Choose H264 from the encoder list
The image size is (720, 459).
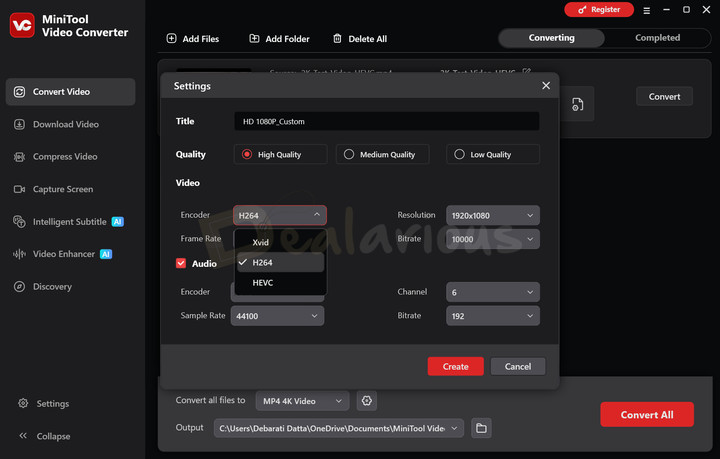point(280,263)
